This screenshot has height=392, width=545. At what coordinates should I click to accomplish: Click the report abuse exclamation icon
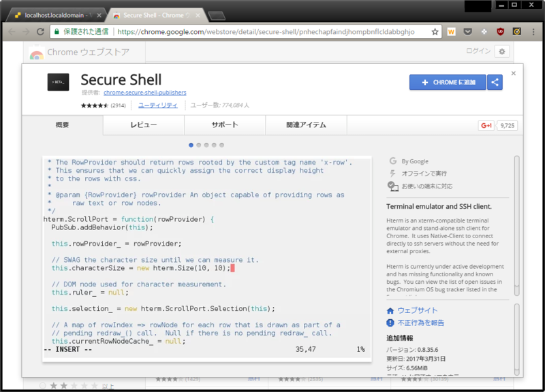pos(390,323)
